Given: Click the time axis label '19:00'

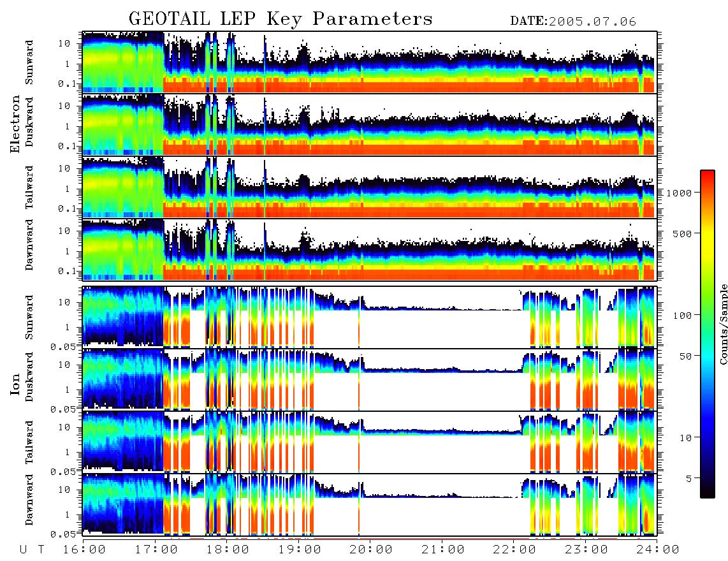Looking at the screenshot, I should pos(300,550).
